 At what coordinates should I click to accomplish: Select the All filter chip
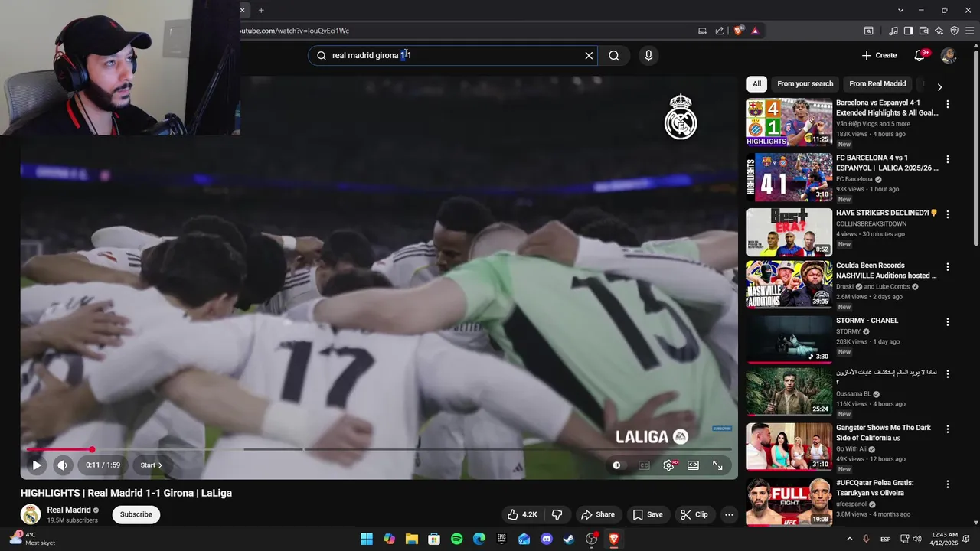(x=756, y=84)
